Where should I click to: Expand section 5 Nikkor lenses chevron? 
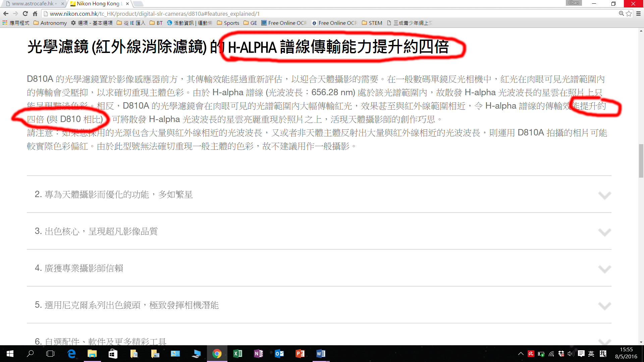tap(604, 305)
